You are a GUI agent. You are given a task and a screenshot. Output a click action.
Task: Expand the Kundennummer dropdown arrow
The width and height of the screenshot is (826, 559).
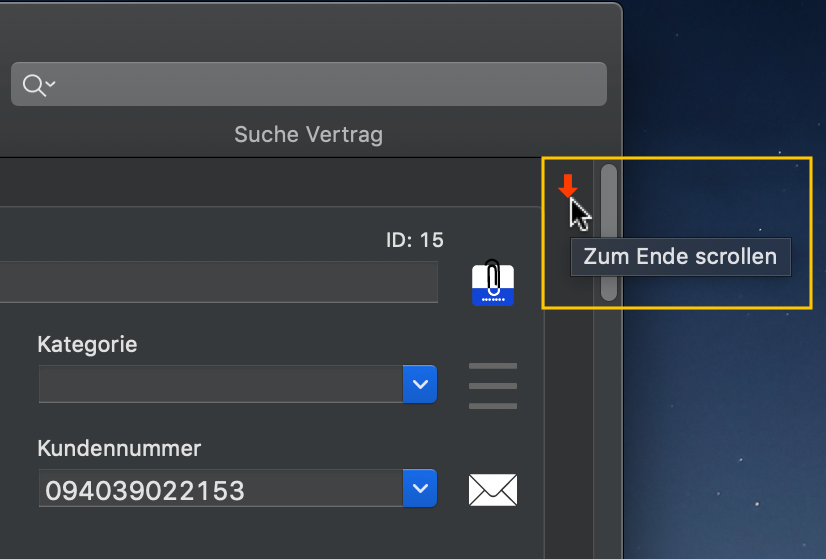pyautogui.click(x=420, y=488)
